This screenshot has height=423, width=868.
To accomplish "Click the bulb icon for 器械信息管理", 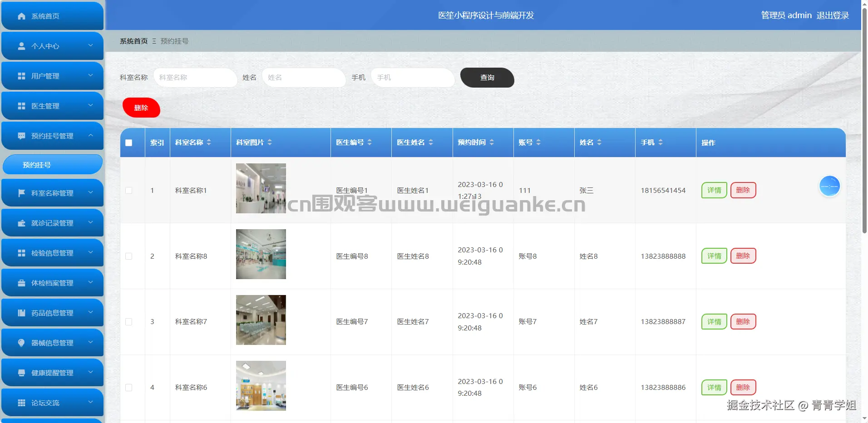I will [x=21, y=343].
